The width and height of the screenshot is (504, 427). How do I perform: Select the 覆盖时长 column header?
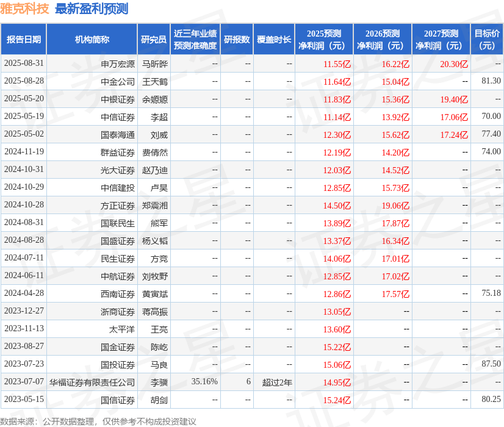274,39
